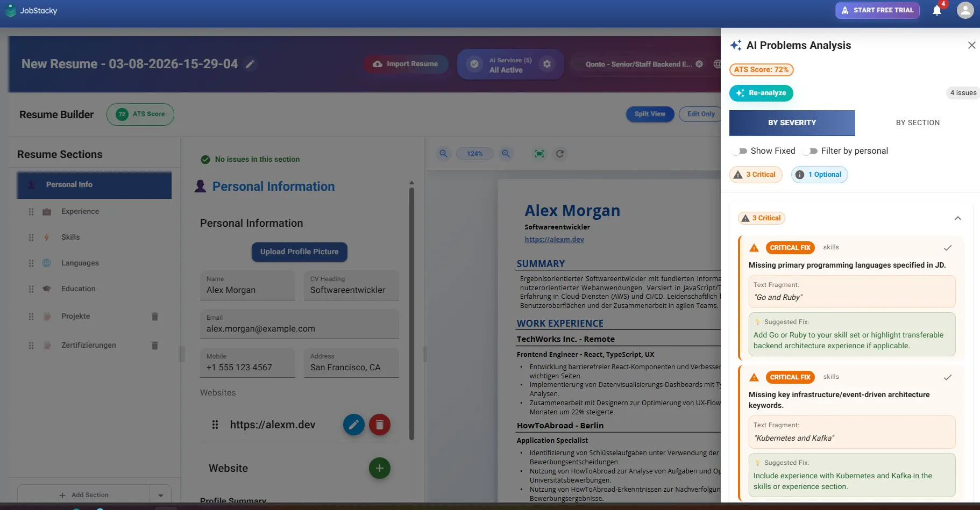Click the Import Resume button
980x510 pixels.
coord(406,64)
